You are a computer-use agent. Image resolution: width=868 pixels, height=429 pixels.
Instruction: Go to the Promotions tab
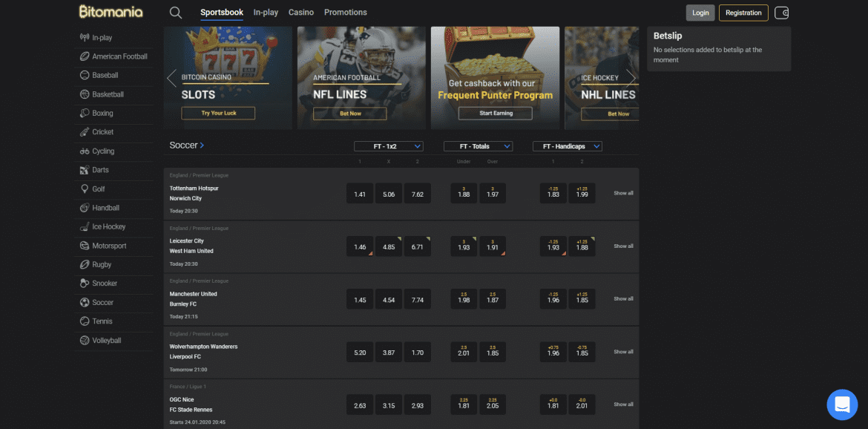(345, 13)
